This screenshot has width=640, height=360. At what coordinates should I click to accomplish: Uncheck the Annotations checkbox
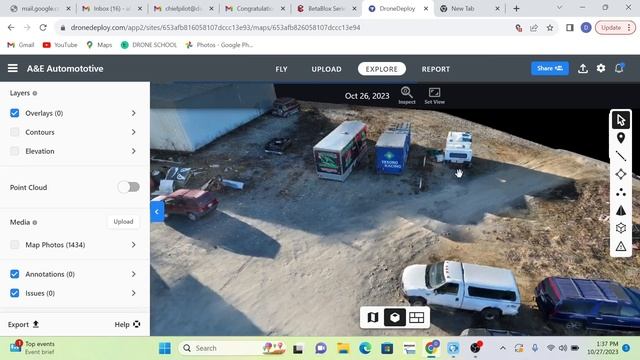tap(15, 274)
